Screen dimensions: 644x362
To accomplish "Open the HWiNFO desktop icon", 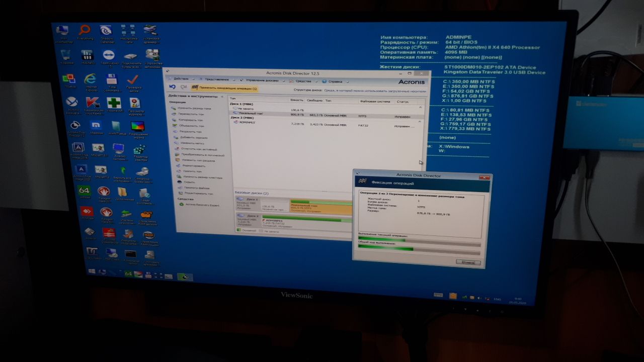I will [87, 57].
